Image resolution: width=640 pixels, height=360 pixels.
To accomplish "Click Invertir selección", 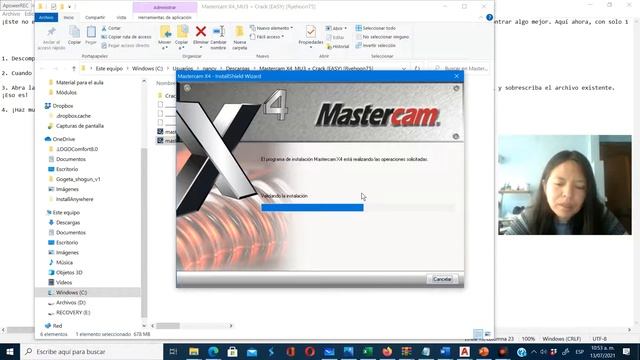I will coord(376,45).
